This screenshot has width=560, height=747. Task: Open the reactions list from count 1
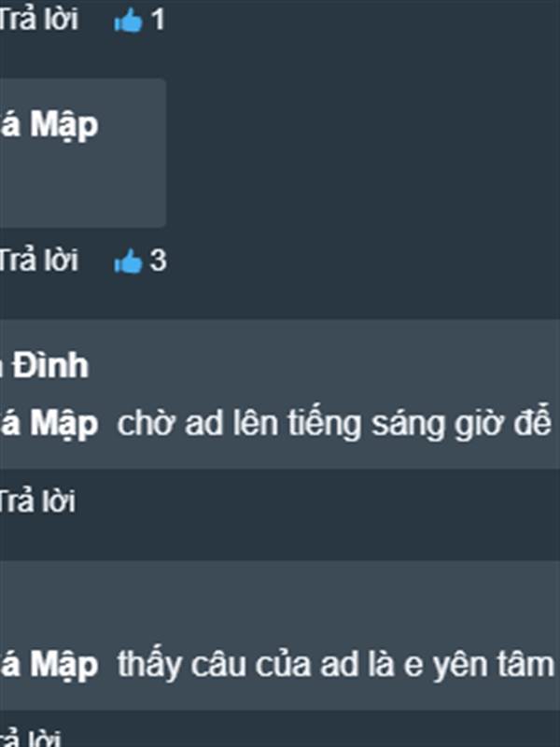tap(158, 21)
